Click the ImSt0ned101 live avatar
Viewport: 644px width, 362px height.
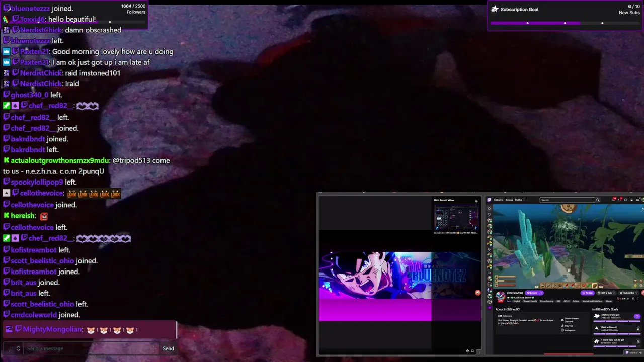pyautogui.click(x=500, y=297)
